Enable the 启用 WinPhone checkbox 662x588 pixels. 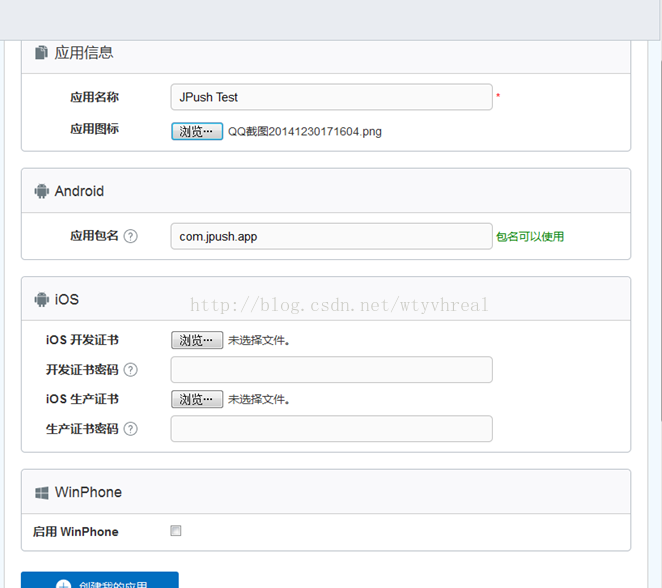[x=176, y=531]
